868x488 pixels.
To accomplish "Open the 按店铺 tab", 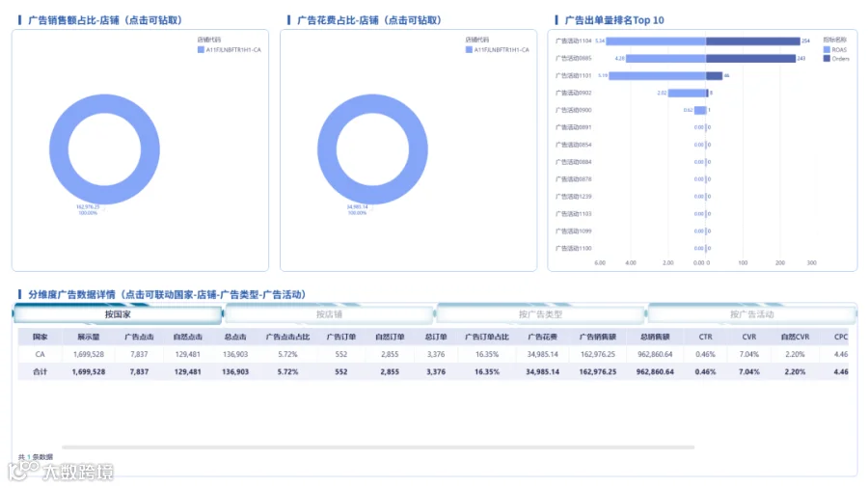I will coord(329,314).
